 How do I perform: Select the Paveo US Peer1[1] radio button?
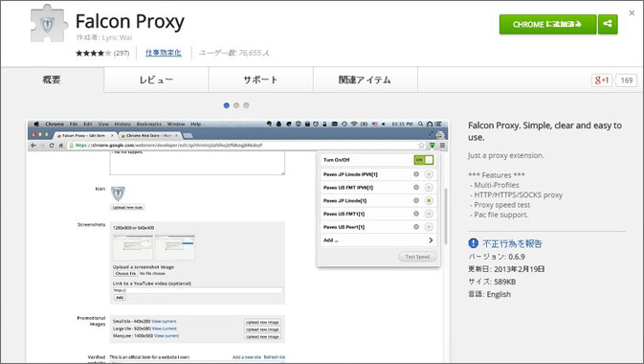click(429, 227)
